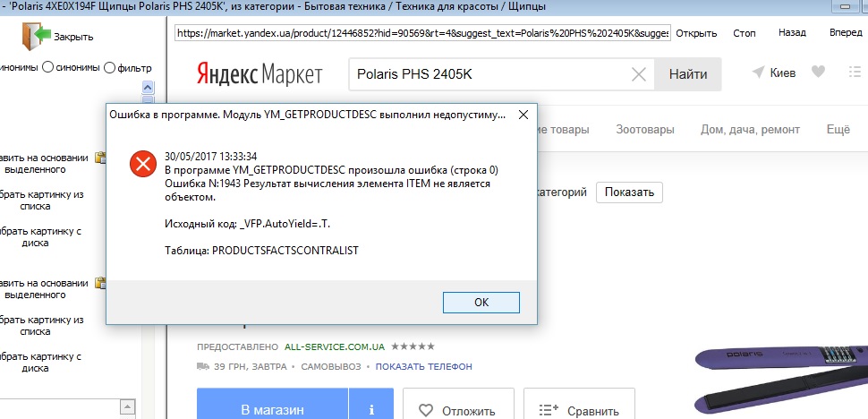This screenshot has width=868, height=419.
Task: Click the delivery truck icon
Action: click(203, 366)
